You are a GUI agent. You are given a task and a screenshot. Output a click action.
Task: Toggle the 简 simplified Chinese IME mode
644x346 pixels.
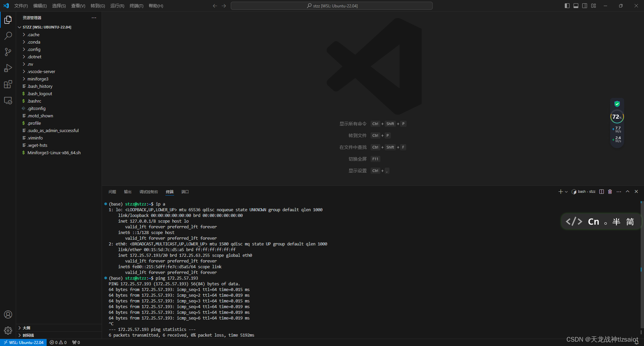[630, 222]
